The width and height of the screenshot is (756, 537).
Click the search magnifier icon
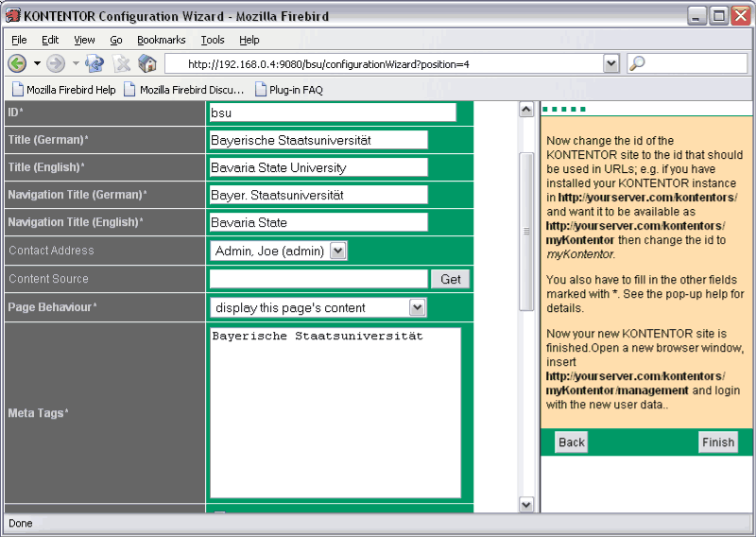[x=637, y=63]
